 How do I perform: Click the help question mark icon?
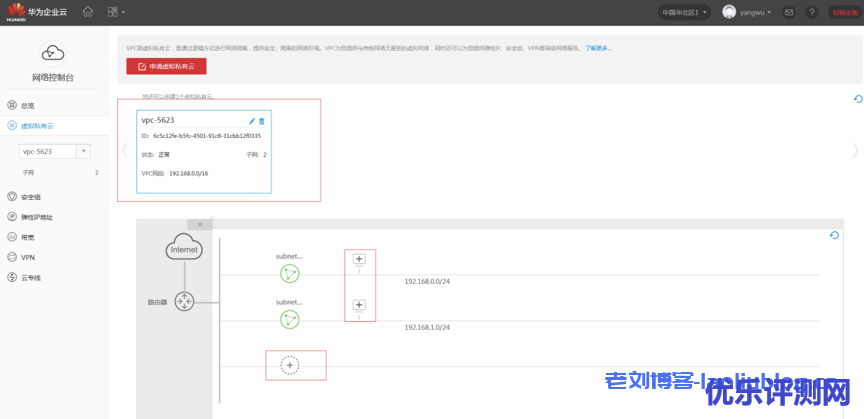(x=812, y=12)
